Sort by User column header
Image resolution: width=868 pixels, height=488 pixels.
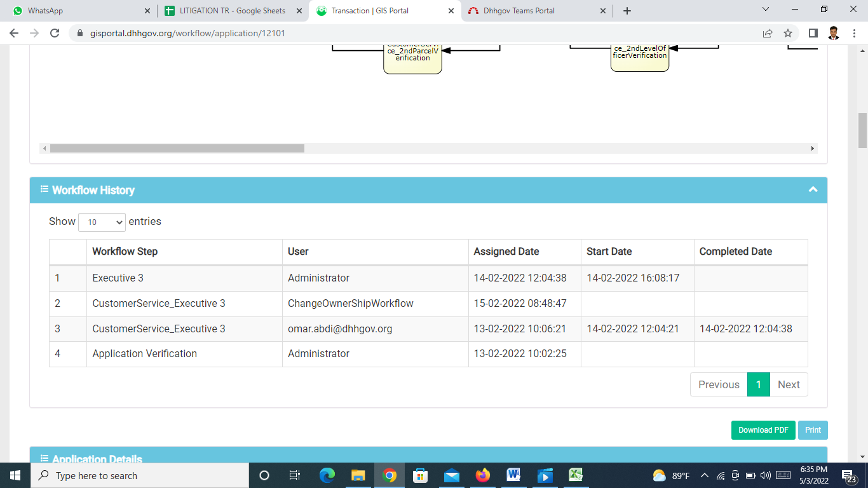376,252
